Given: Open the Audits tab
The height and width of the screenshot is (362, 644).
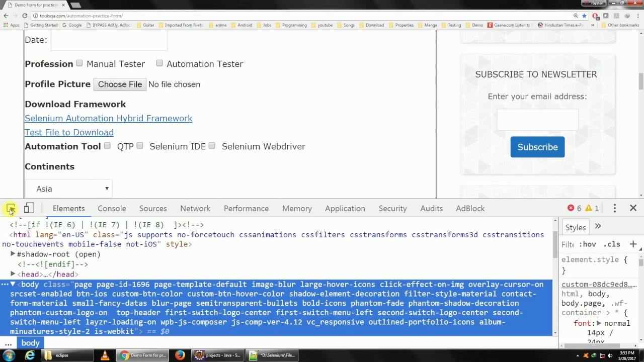Looking at the screenshot, I should click(432, 208).
